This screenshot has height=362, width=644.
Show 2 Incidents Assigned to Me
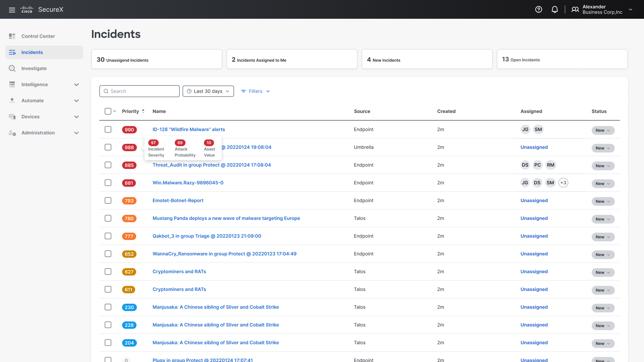(x=292, y=59)
